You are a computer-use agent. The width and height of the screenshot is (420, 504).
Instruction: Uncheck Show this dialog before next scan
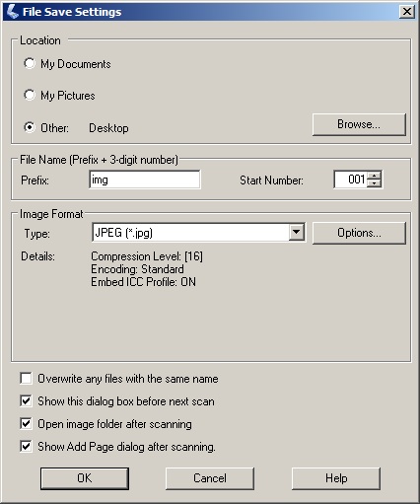click(26, 401)
